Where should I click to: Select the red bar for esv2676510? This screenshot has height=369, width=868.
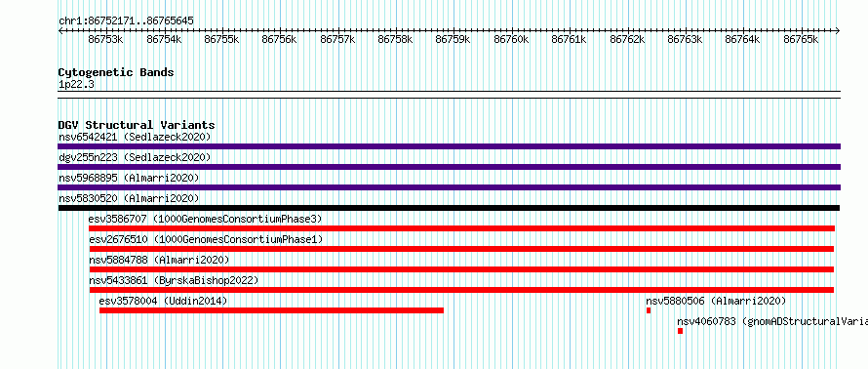coord(461,249)
